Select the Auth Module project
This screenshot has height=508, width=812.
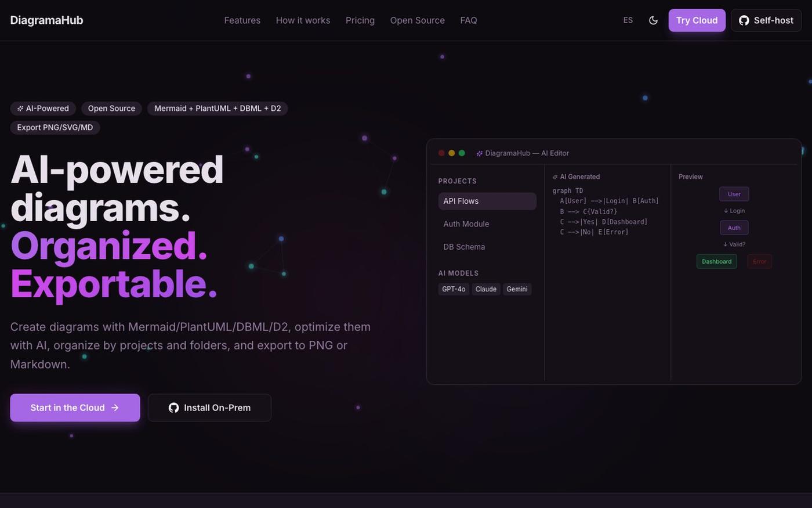[487, 224]
